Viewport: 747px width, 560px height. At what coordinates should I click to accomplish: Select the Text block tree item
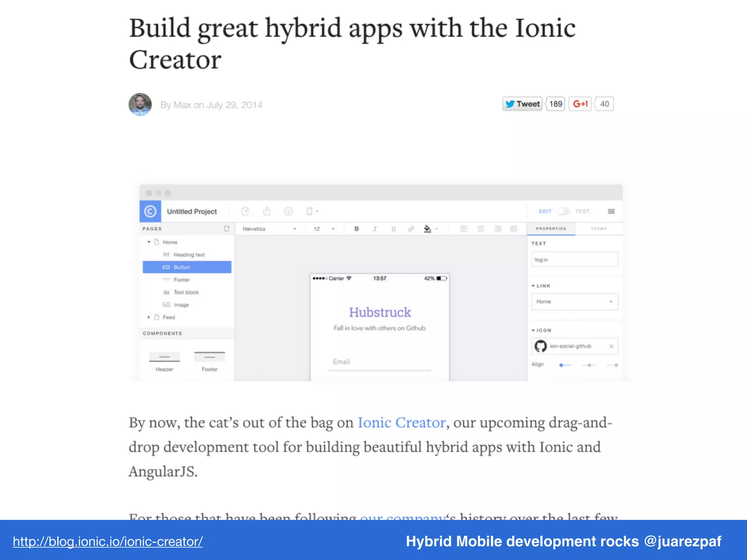pos(187,292)
